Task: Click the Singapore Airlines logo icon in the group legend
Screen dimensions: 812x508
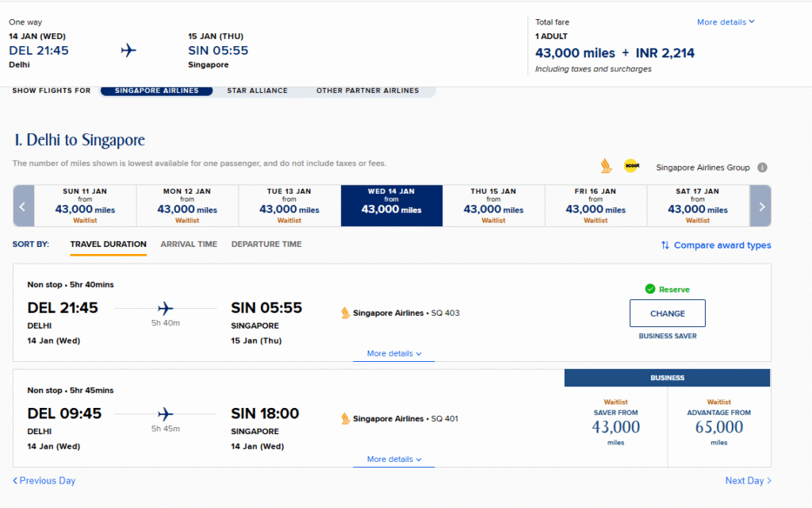Action: [607, 166]
